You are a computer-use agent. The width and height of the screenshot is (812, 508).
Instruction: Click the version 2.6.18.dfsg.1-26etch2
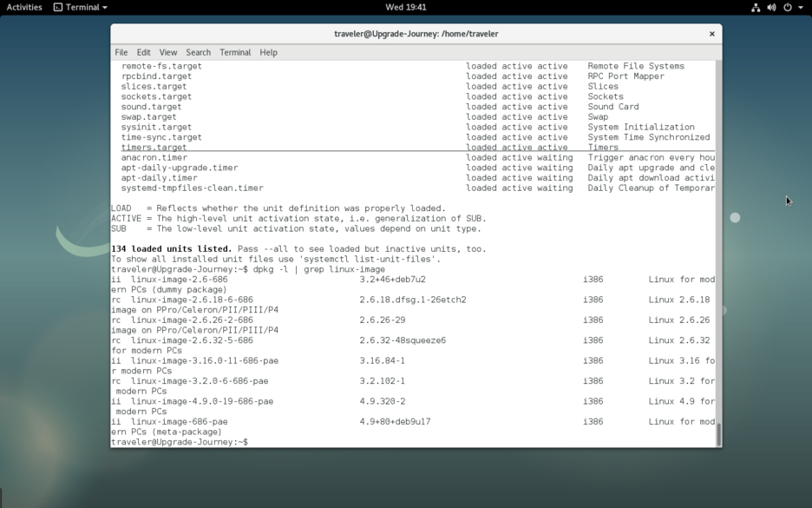tap(413, 300)
